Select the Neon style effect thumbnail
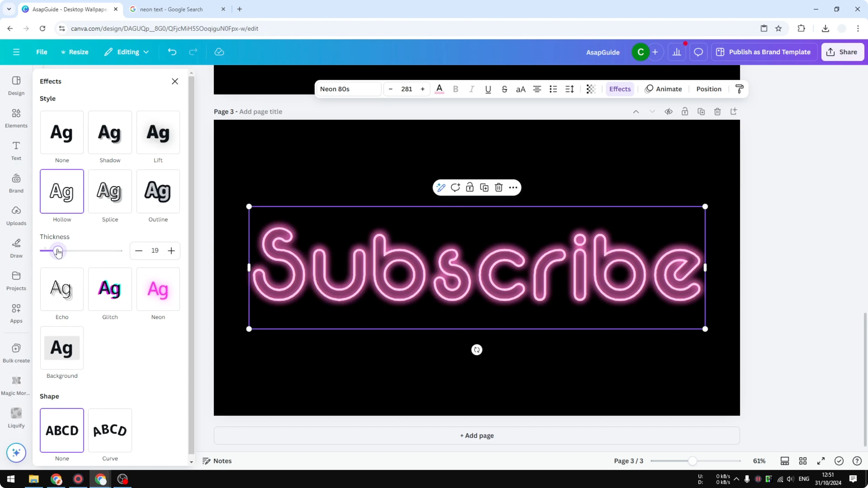This screenshot has height=488, width=868. click(158, 289)
